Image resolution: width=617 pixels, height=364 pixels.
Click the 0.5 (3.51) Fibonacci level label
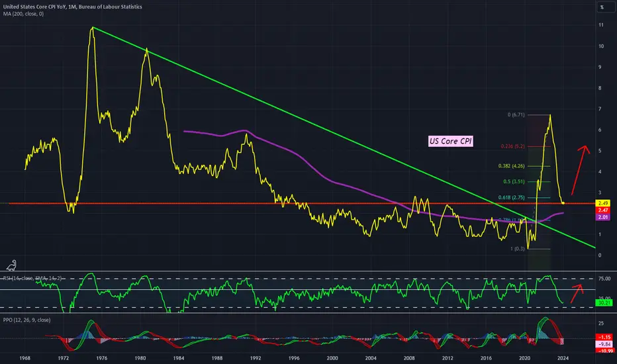click(x=514, y=182)
